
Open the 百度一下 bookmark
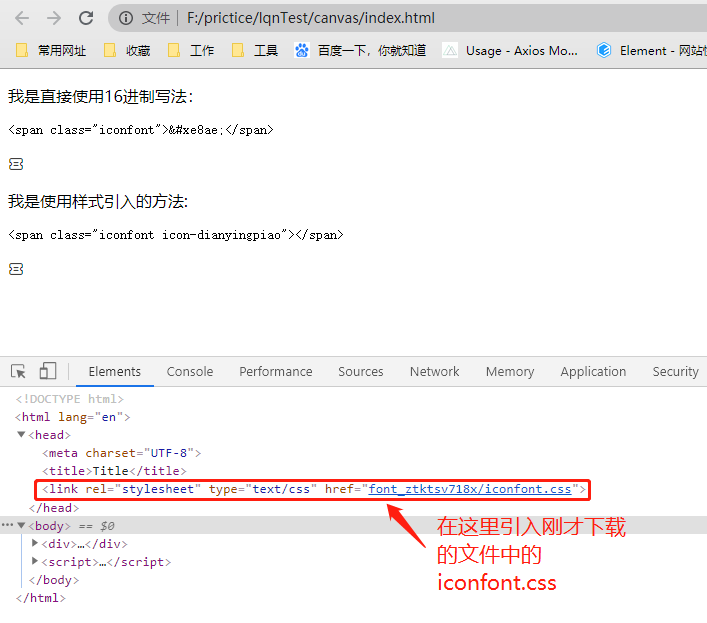[x=360, y=50]
